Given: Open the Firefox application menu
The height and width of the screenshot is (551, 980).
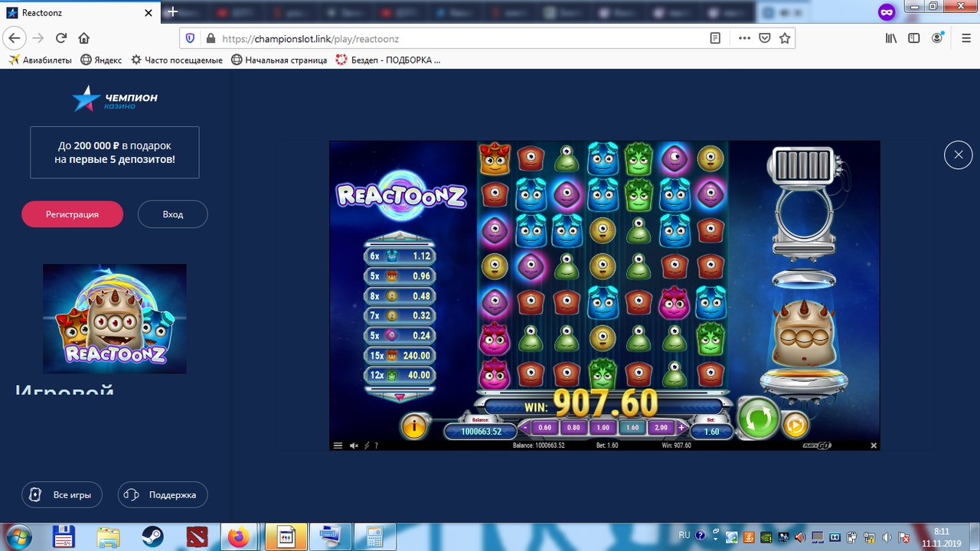Looking at the screenshot, I should [x=963, y=38].
